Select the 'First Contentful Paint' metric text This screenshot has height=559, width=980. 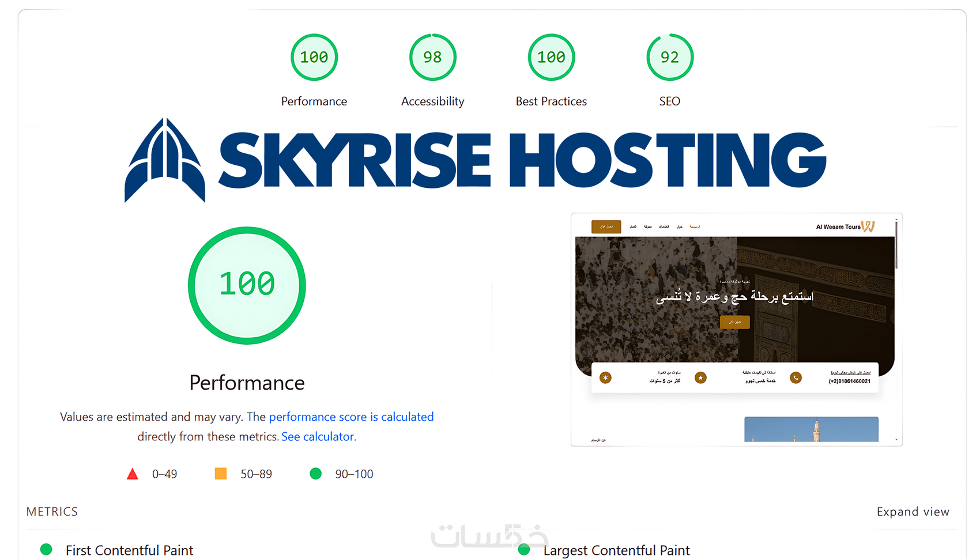click(x=129, y=550)
